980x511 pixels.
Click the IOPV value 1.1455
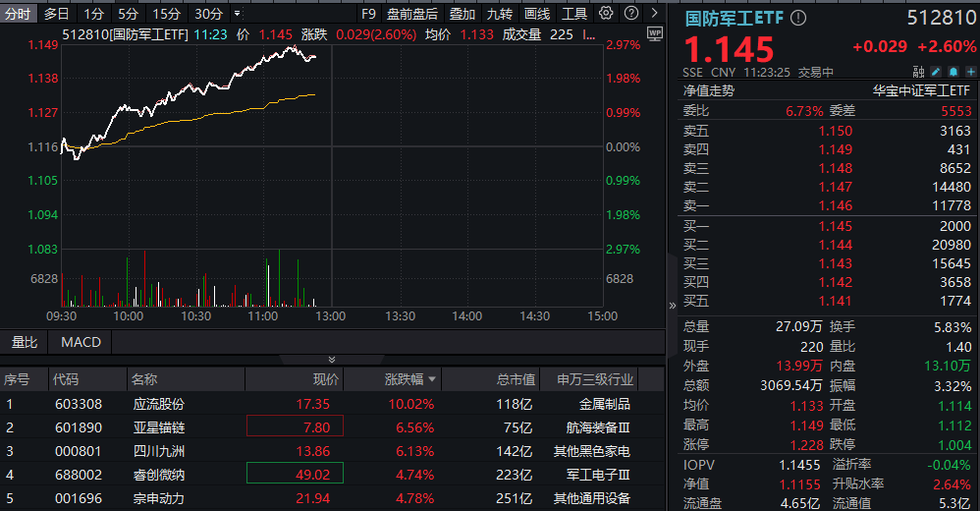pyautogui.click(x=799, y=465)
